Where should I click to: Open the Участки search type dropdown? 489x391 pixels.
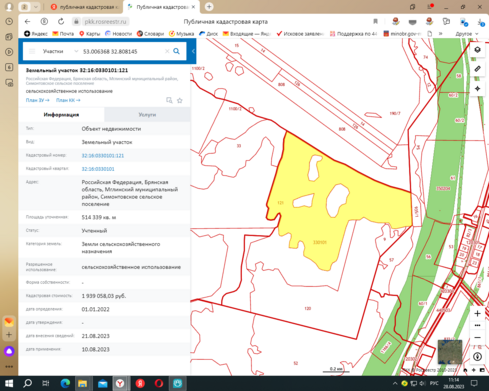60,51
